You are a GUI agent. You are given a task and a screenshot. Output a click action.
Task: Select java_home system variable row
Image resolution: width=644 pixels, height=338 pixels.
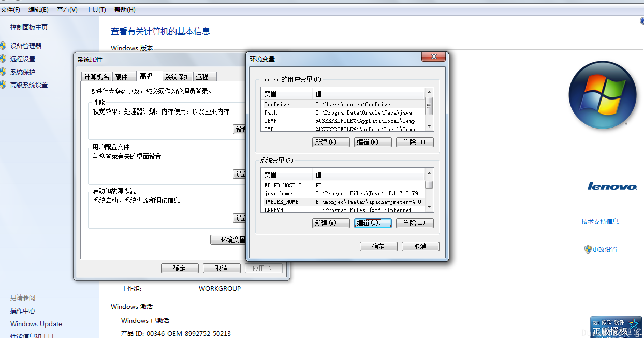tap(343, 193)
